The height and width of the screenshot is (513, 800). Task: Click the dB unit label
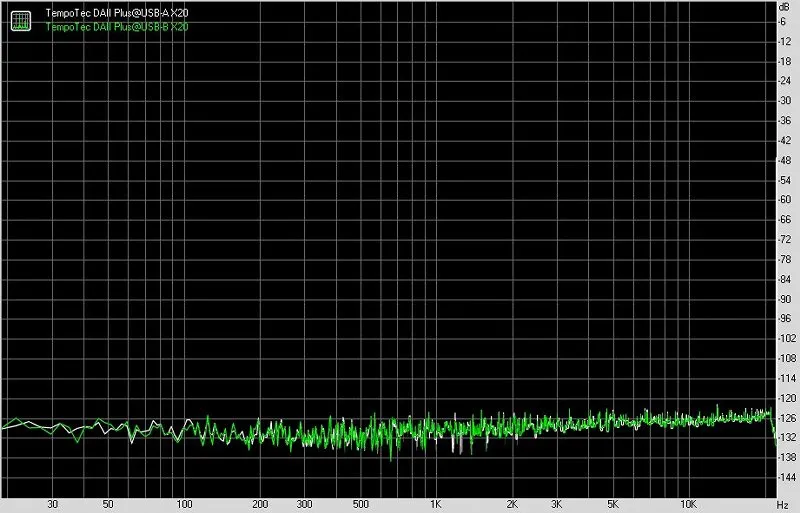[x=784, y=7]
